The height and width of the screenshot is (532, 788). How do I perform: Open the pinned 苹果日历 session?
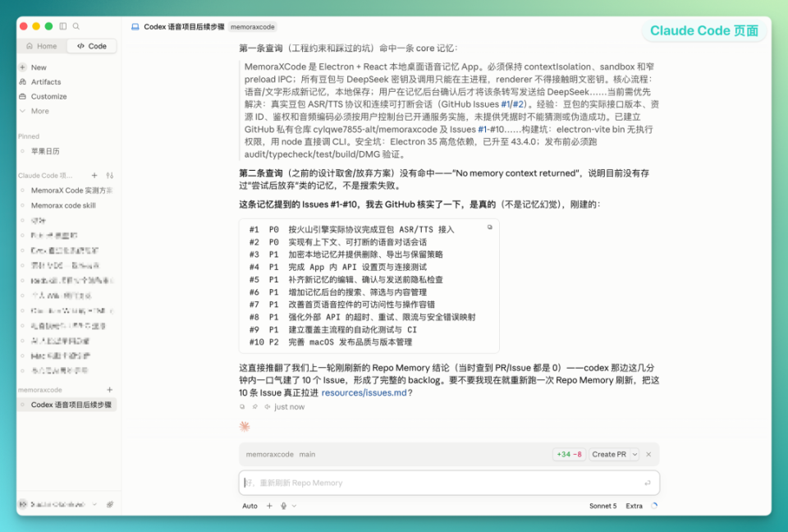click(45, 151)
